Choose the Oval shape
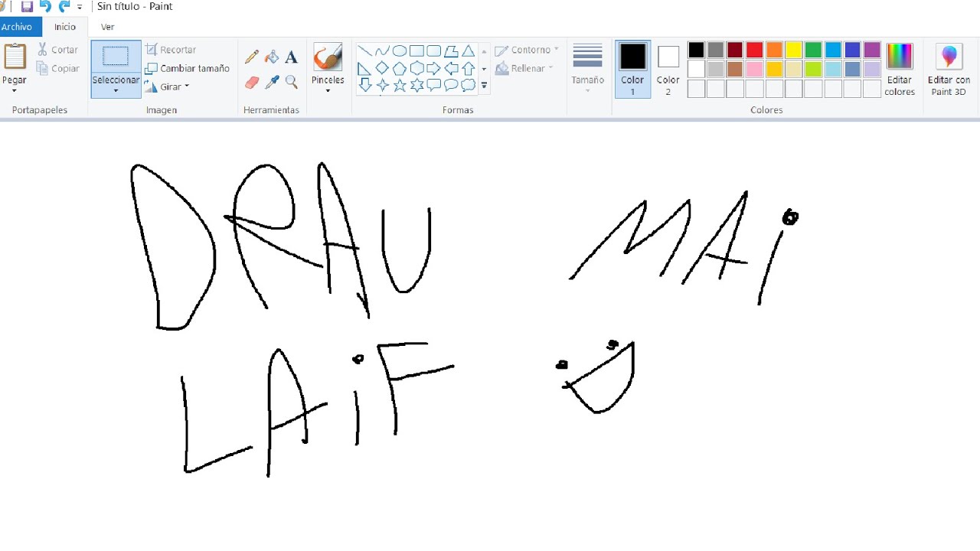980x551 pixels. 400,51
